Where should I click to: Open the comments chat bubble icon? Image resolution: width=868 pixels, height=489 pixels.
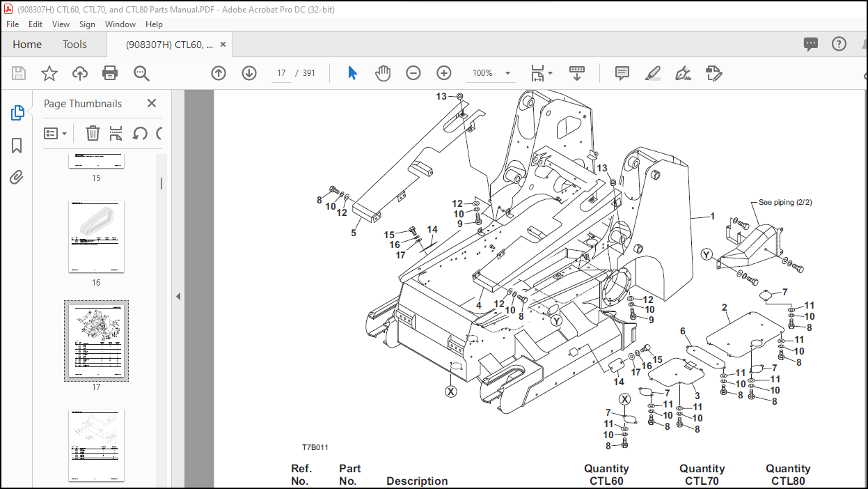[811, 44]
